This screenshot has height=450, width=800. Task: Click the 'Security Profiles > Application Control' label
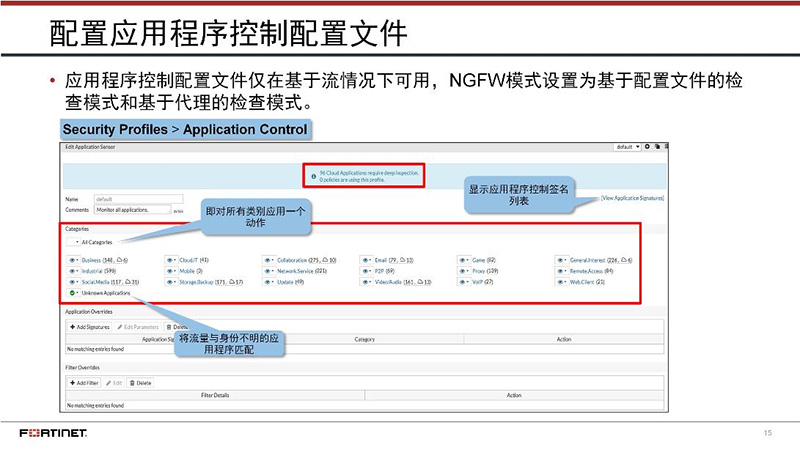pyautogui.click(x=185, y=130)
